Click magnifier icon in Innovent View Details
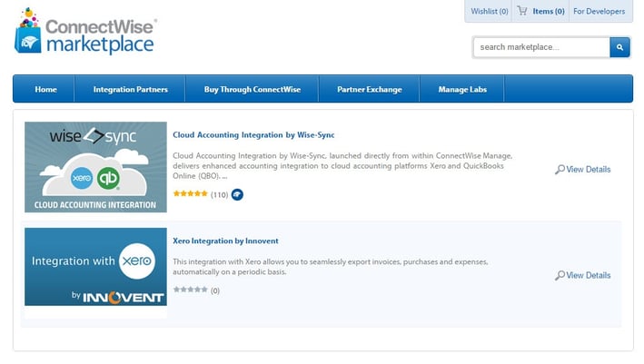The width and height of the screenshot is (644, 364). point(560,275)
